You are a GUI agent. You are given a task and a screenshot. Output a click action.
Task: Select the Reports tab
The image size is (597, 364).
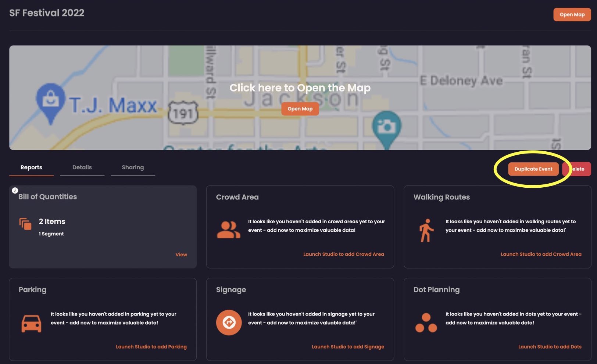31,167
